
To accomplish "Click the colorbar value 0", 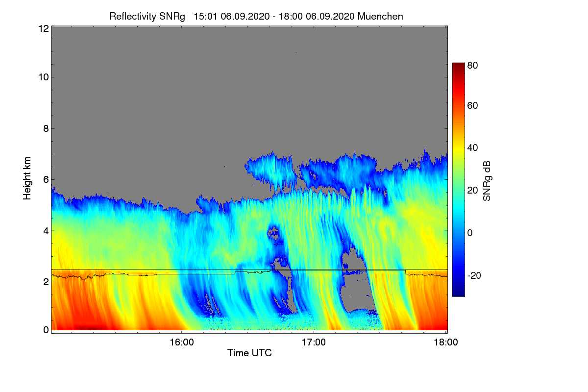I will point(470,232).
